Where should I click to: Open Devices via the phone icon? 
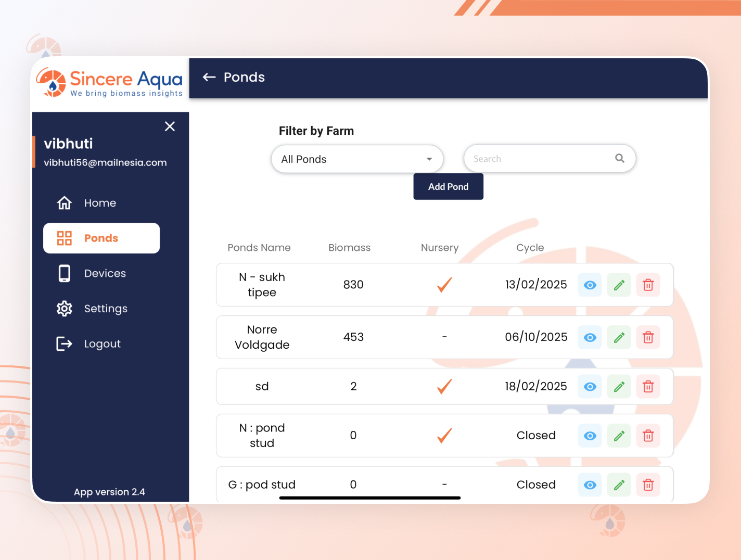(64, 273)
